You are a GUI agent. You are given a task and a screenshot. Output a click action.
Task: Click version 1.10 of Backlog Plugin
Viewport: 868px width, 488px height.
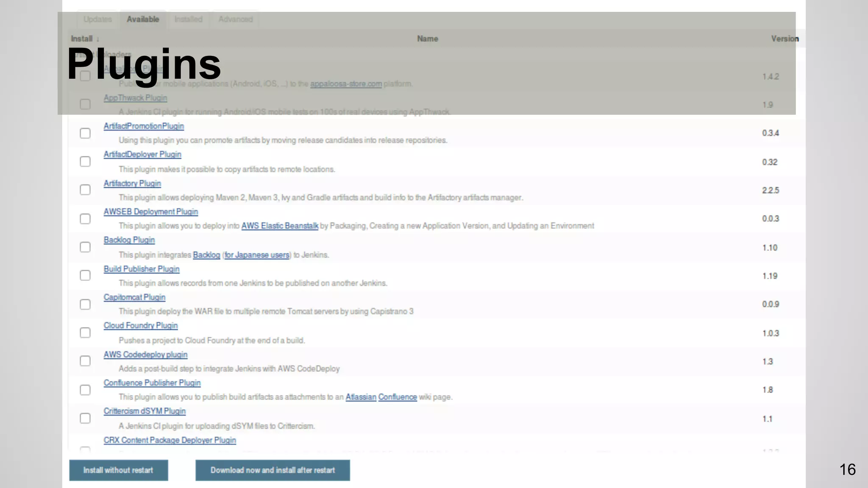pos(769,248)
